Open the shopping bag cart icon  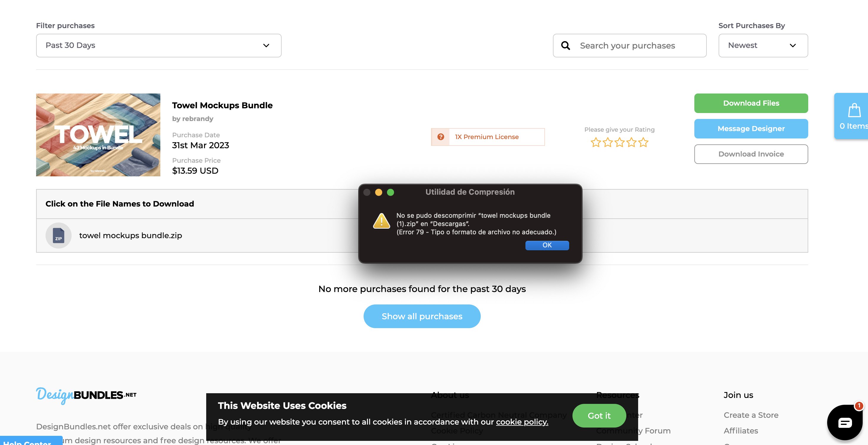[x=854, y=111]
